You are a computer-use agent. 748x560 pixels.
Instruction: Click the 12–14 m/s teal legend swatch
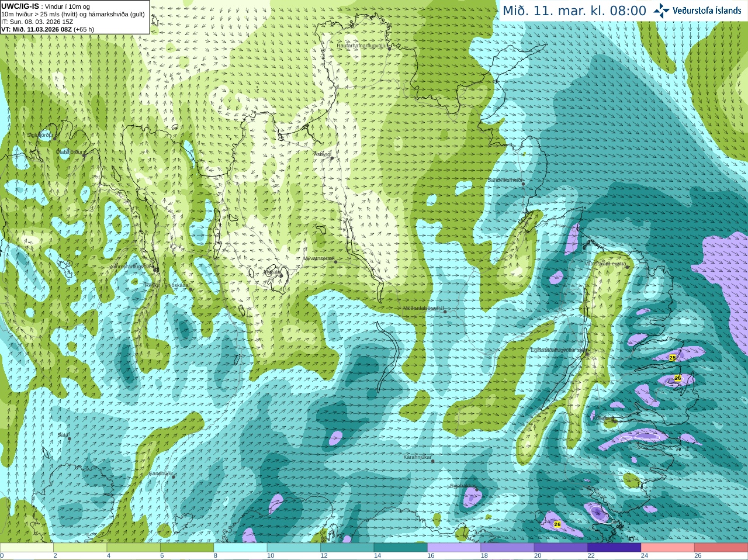tap(347, 548)
